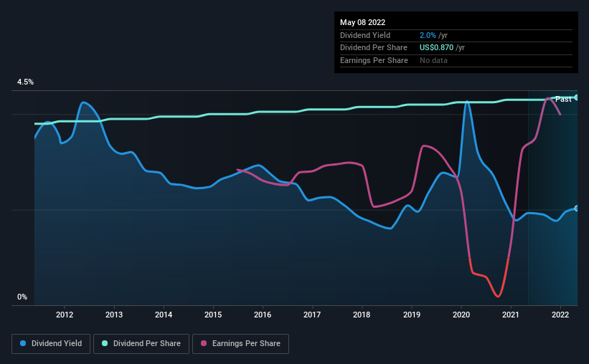Click the 2012 x-axis label
This screenshot has height=364, width=589.
[x=65, y=315]
